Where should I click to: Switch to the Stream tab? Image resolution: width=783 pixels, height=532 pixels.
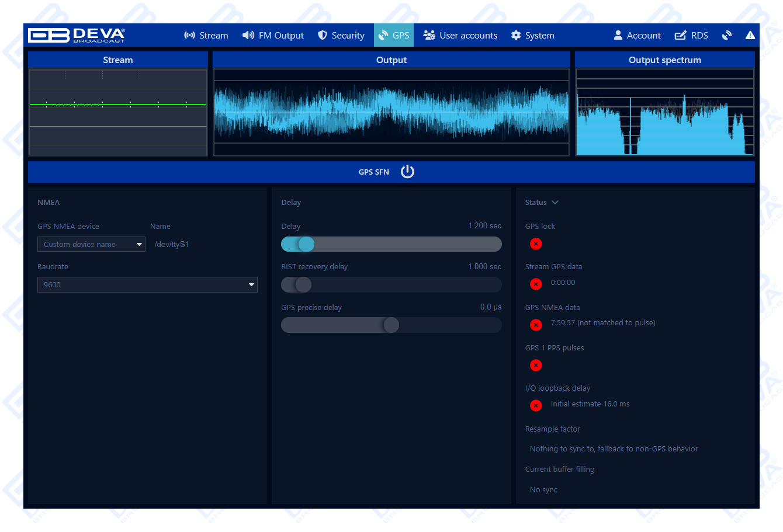(x=206, y=36)
